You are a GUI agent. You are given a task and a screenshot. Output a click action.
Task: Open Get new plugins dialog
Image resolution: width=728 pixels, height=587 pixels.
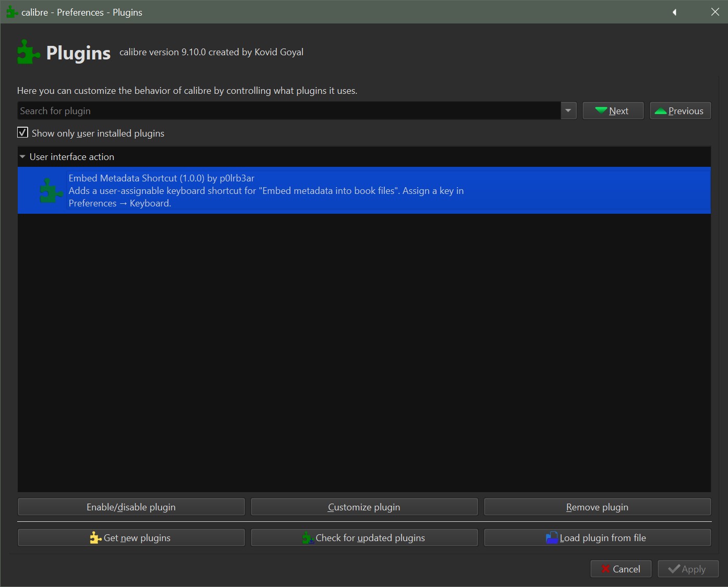coord(131,537)
